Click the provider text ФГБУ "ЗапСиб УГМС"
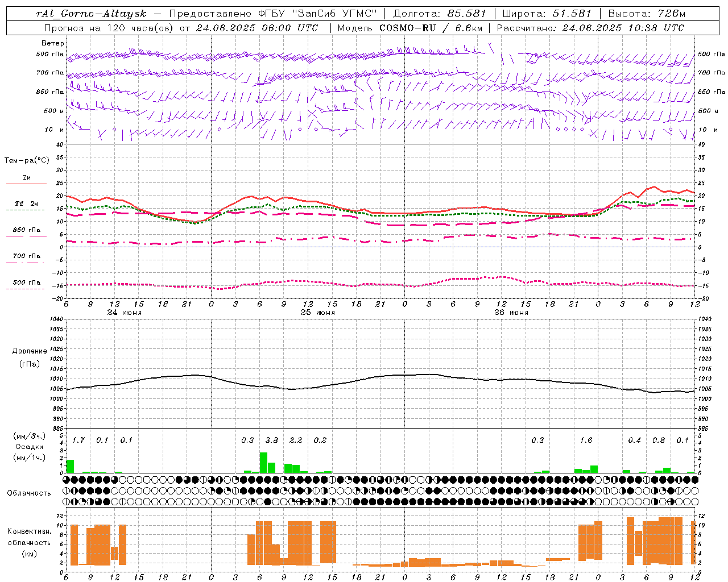Viewport: 728px width, 582px height. [x=318, y=14]
